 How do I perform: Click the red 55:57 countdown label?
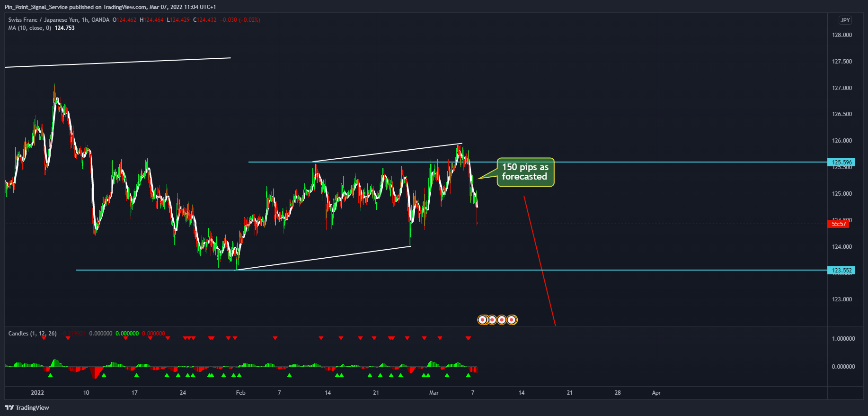(x=838, y=224)
